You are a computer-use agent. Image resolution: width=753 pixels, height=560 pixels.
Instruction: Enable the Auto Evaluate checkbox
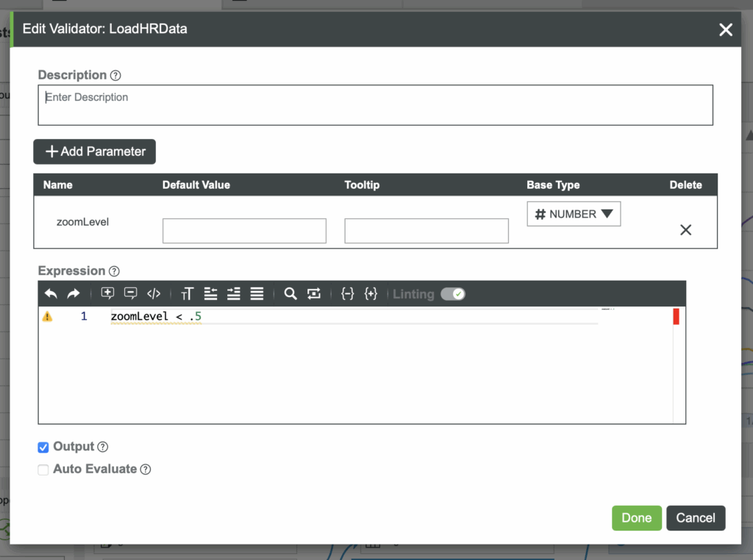tap(43, 470)
